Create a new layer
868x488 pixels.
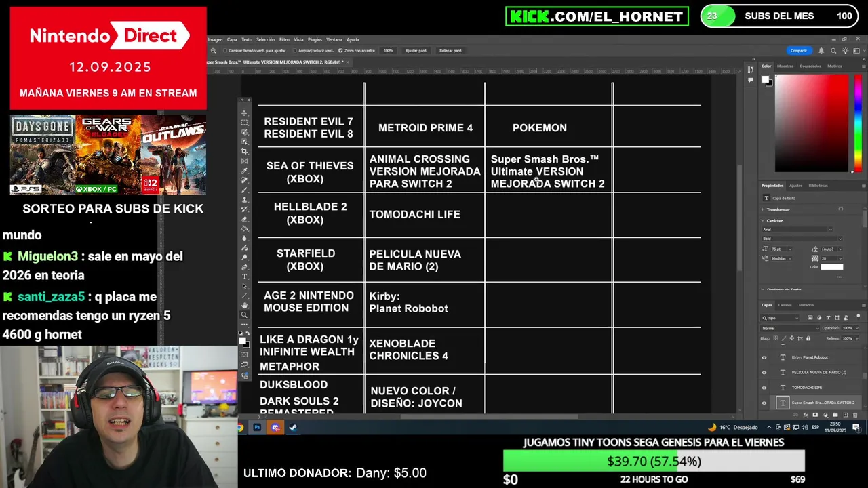846,415
